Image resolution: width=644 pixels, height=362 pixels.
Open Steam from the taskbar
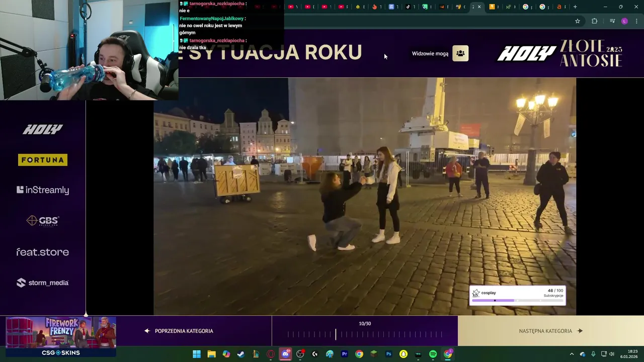click(241, 354)
